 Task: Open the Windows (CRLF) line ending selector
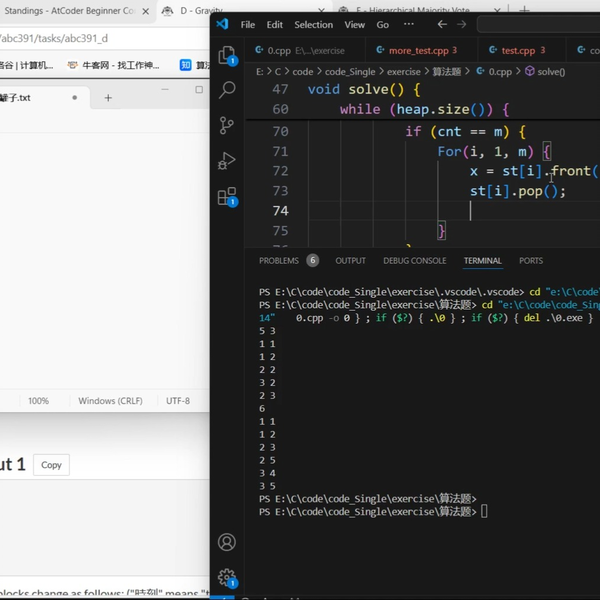[110, 401]
